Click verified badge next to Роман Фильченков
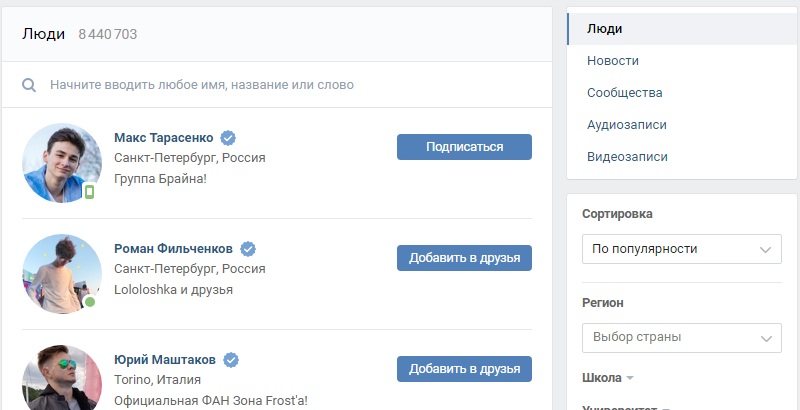Viewport: 800px width, 410px height. point(248,248)
